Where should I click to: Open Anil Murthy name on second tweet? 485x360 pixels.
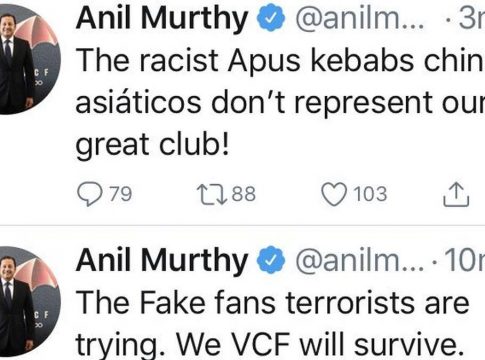[162, 262]
